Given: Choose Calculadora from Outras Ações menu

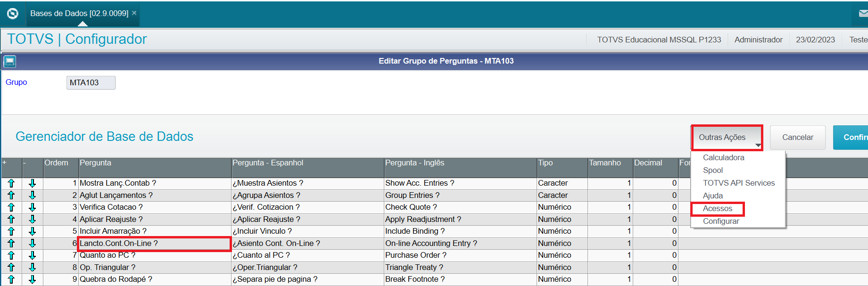Looking at the screenshot, I should click(x=723, y=157).
